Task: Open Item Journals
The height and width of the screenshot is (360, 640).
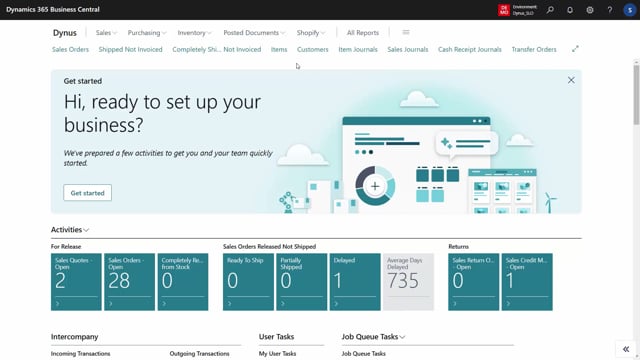Action: (x=358, y=49)
